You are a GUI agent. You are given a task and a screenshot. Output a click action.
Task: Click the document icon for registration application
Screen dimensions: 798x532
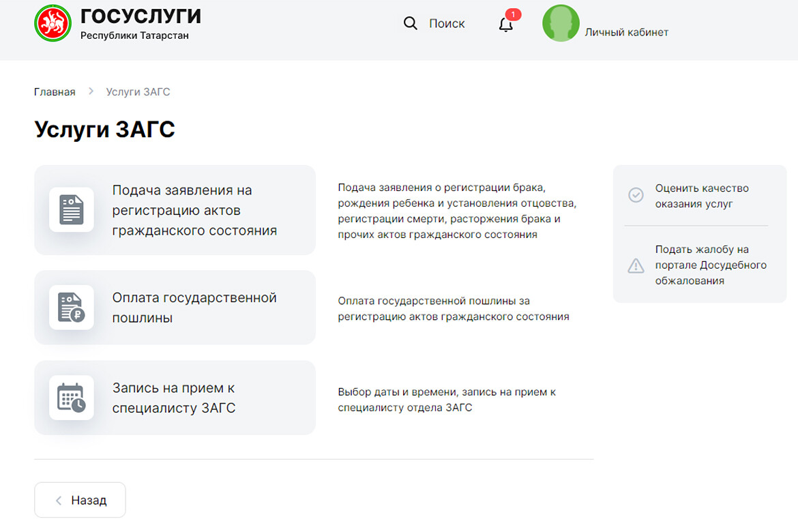[72, 210]
